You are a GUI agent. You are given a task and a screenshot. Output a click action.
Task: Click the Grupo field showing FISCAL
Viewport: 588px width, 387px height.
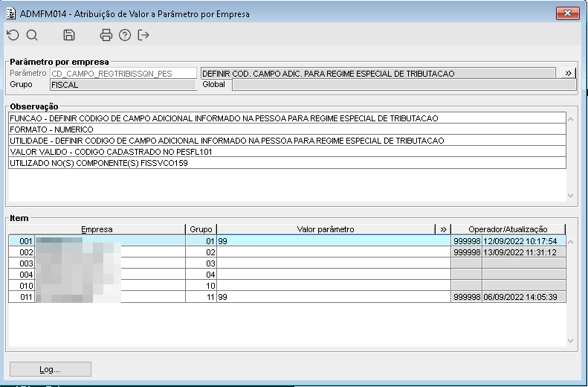pyautogui.click(x=123, y=85)
